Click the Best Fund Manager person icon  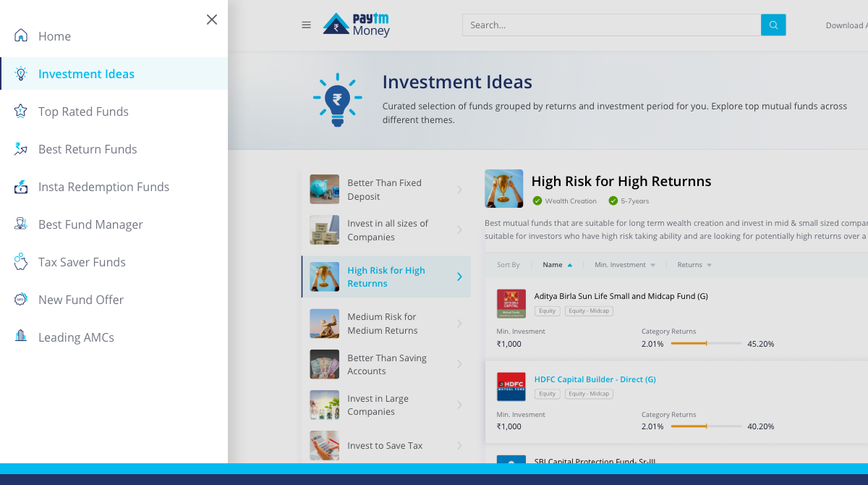click(21, 224)
